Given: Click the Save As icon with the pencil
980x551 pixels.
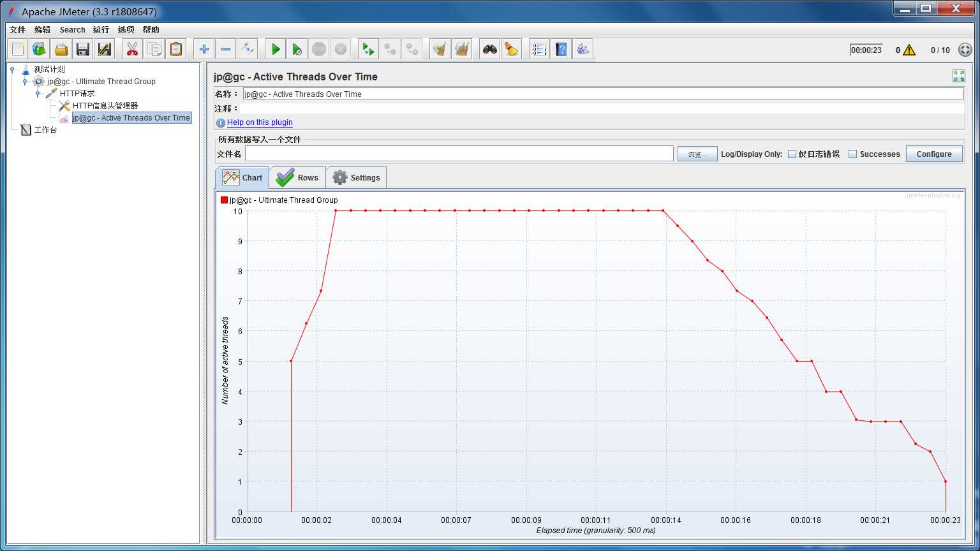Looking at the screenshot, I should point(105,49).
